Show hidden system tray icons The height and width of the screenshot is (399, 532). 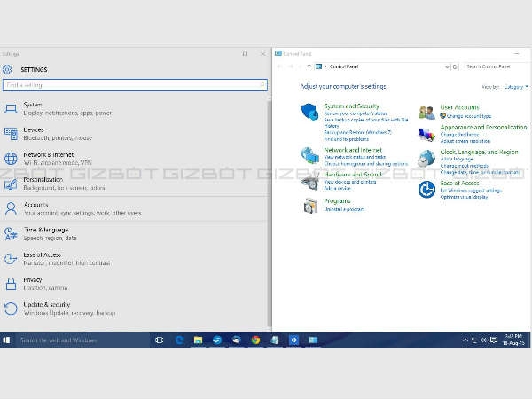point(465,340)
